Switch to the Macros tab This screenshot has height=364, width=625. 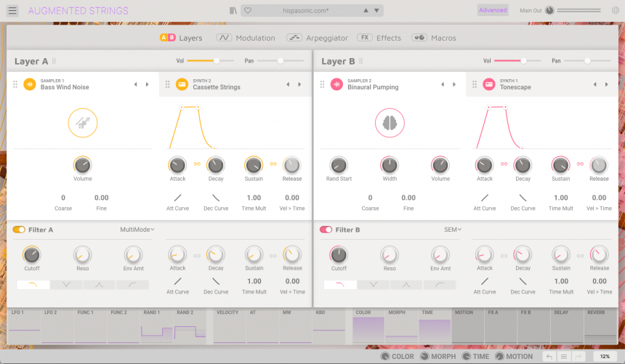click(434, 38)
